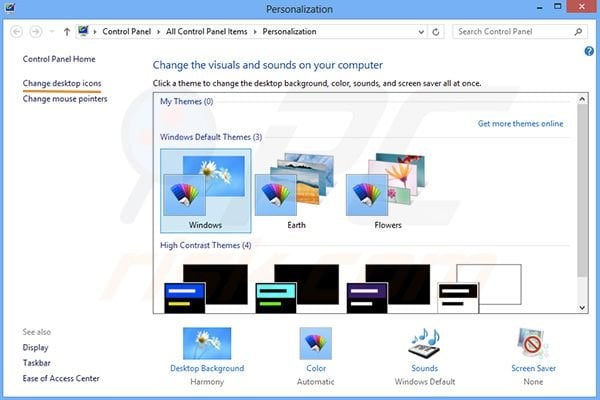Expand chevron after All Control Panel Items
The height and width of the screenshot is (400, 600).
(255, 32)
